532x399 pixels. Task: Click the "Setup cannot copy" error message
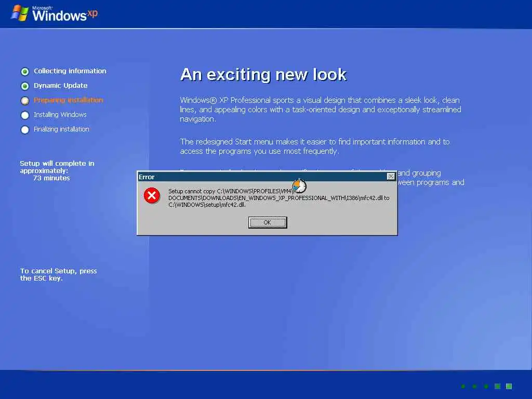coord(279,198)
